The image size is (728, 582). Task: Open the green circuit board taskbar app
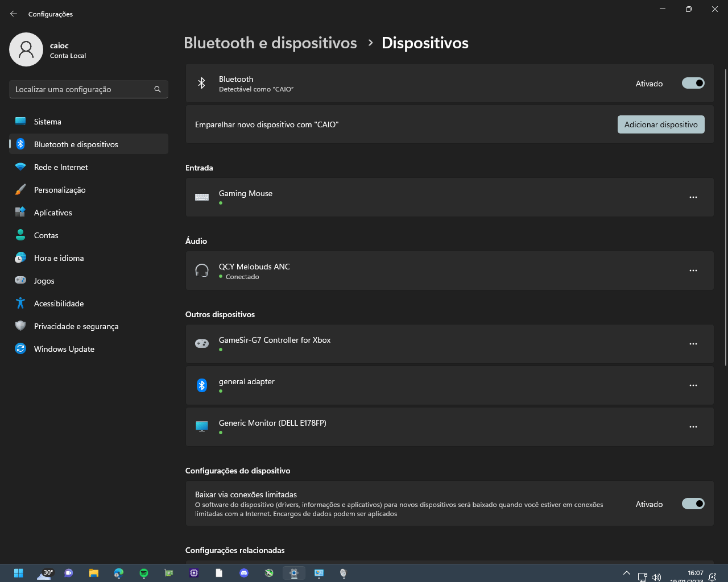tap(169, 573)
